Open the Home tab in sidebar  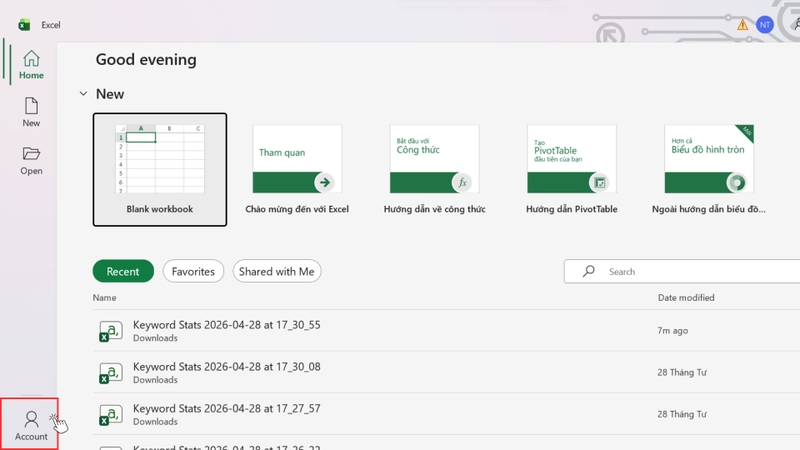(31, 65)
